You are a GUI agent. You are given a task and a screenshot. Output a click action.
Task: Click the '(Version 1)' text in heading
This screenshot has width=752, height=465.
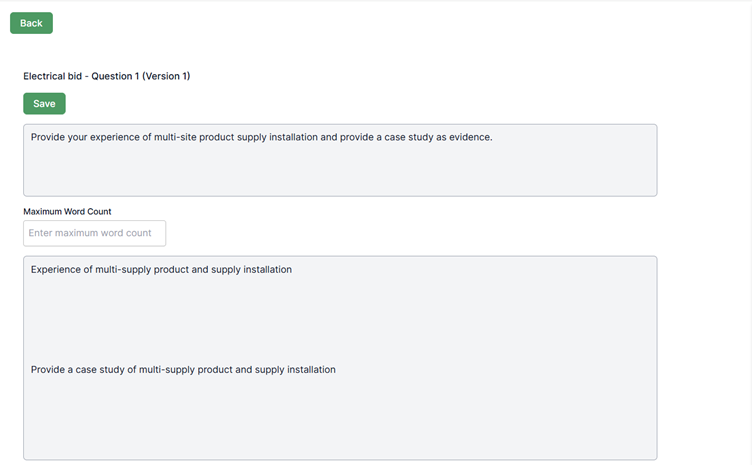(166, 76)
